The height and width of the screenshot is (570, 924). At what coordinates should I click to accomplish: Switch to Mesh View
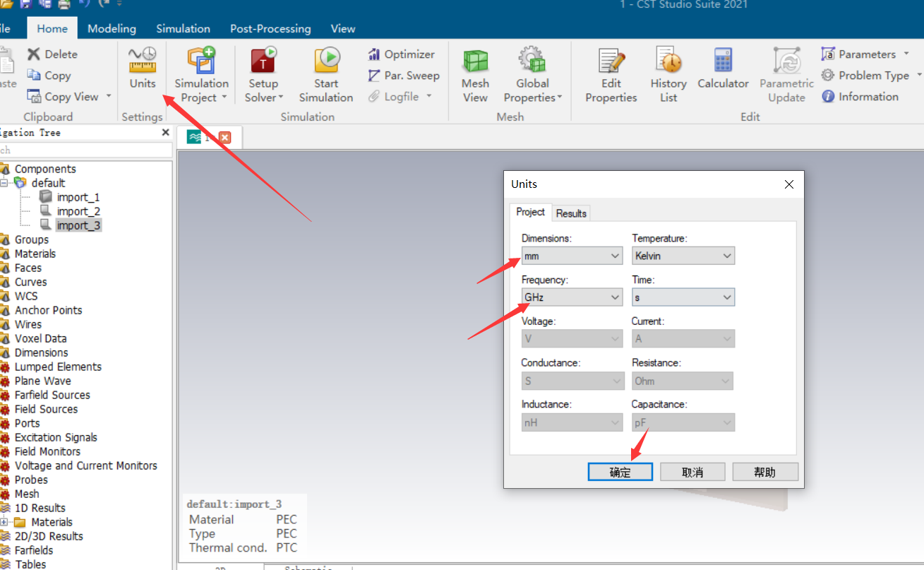pyautogui.click(x=475, y=74)
